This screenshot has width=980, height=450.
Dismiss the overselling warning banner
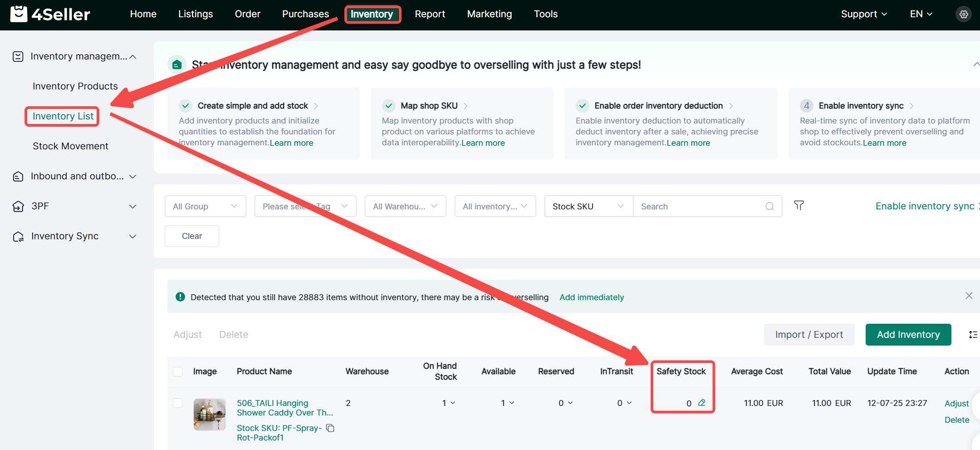coord(969,296)
